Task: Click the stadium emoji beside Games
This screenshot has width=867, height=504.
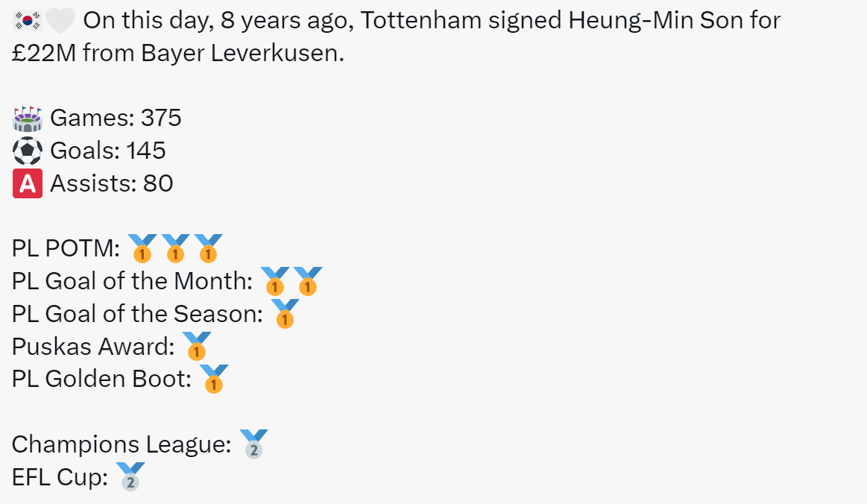Action: tap(27, 119)
